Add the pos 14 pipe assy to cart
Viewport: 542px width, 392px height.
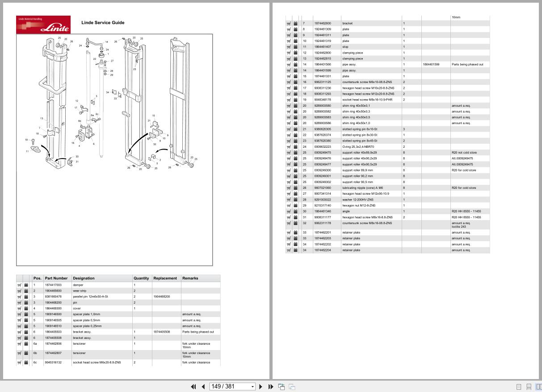tap(289, 64)
